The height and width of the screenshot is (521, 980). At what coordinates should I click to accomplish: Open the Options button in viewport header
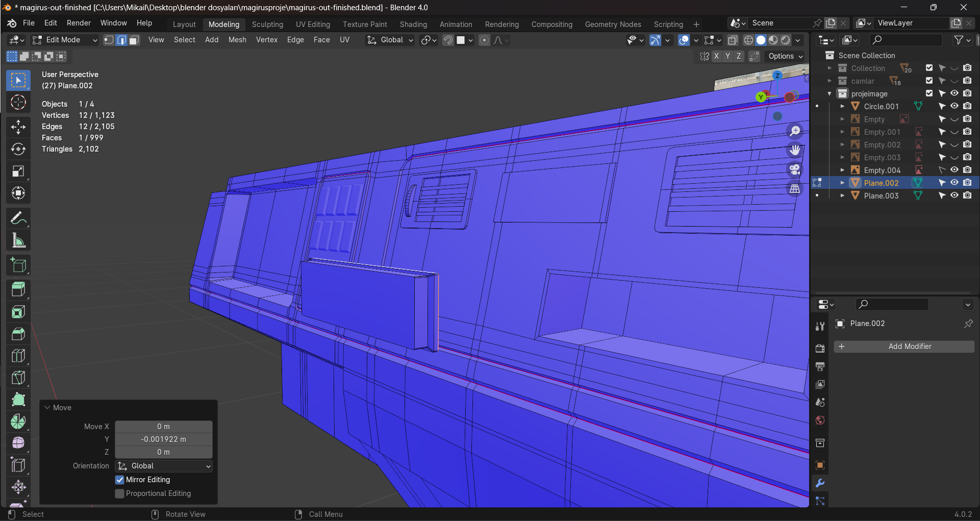point(785,56)
